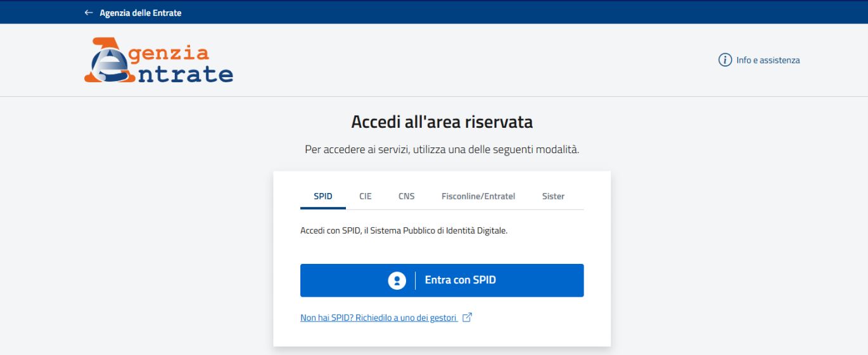Click the Agenzia Entrate logo
The image size is (868, 355).
coord(158,61)
